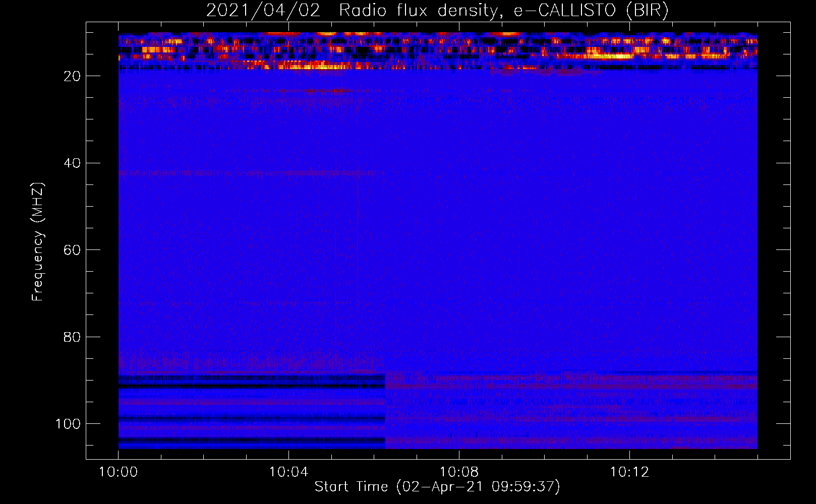Click the plot title e-CALLISTO (BIR)
Screen dimensions: 816x504
coord(437,10)
